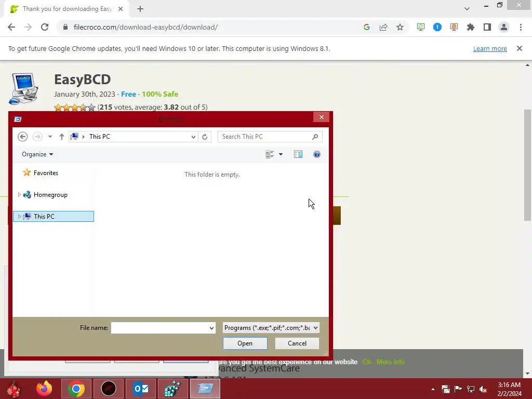Open the Programs file type filter dropdown
Viewport: 532px width, 399px height.
click(271, 328)
